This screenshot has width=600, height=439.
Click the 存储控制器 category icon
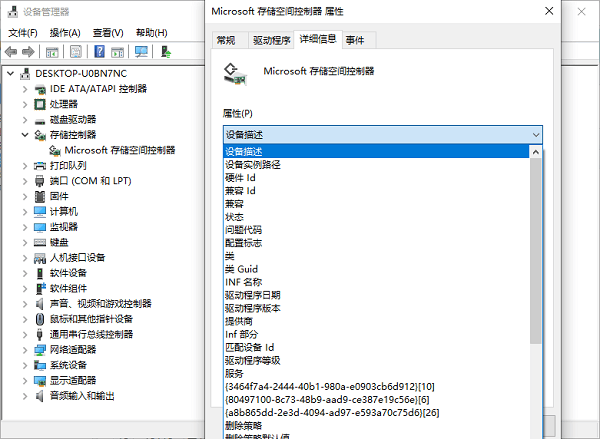pos(40,135)
